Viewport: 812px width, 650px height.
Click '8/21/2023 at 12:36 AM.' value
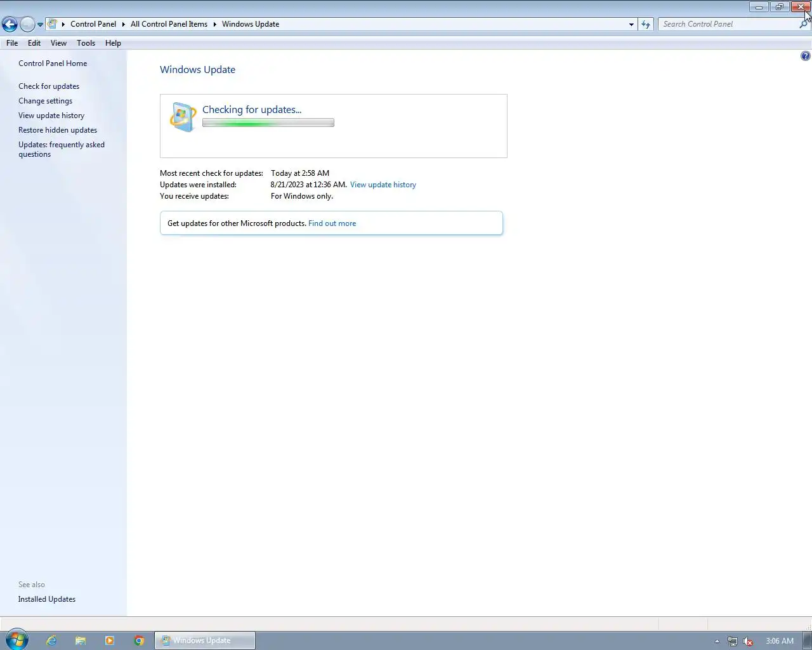[x=309, y=185]
